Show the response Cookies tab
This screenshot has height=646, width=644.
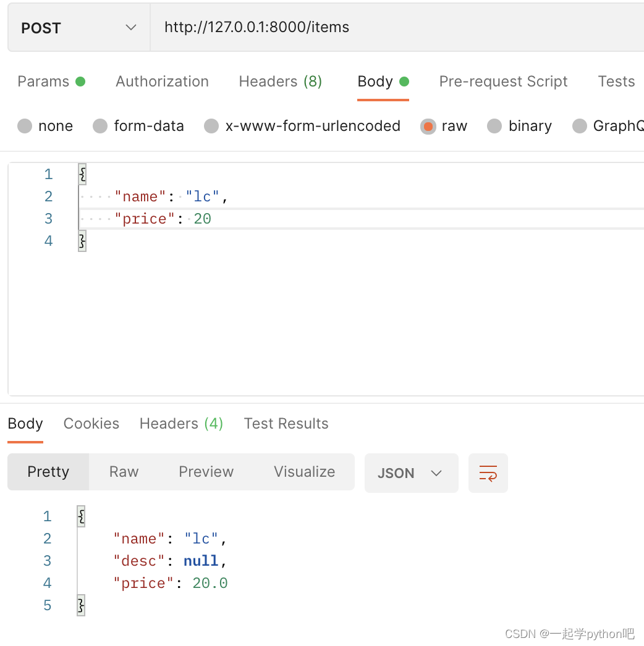(x=91, y=424)
